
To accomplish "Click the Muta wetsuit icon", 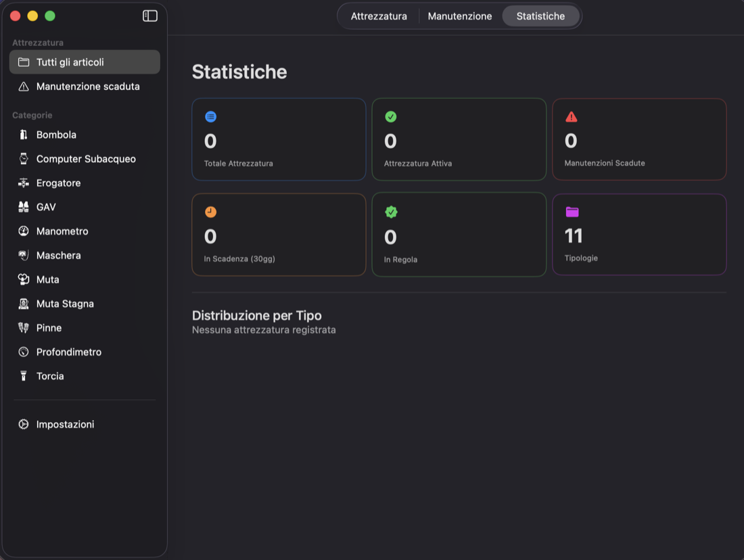I will pyautogui.click(x=23, y=279).
